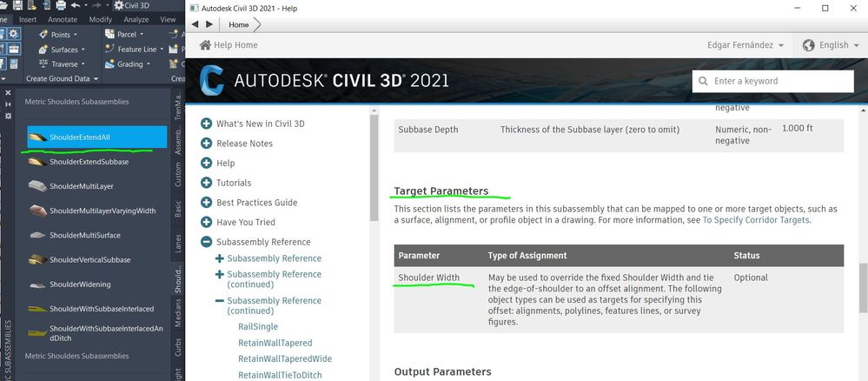Click the Parcel creation icon
Image resolution: width=868 pixels, height=381 pixels.
coord(109,35)
